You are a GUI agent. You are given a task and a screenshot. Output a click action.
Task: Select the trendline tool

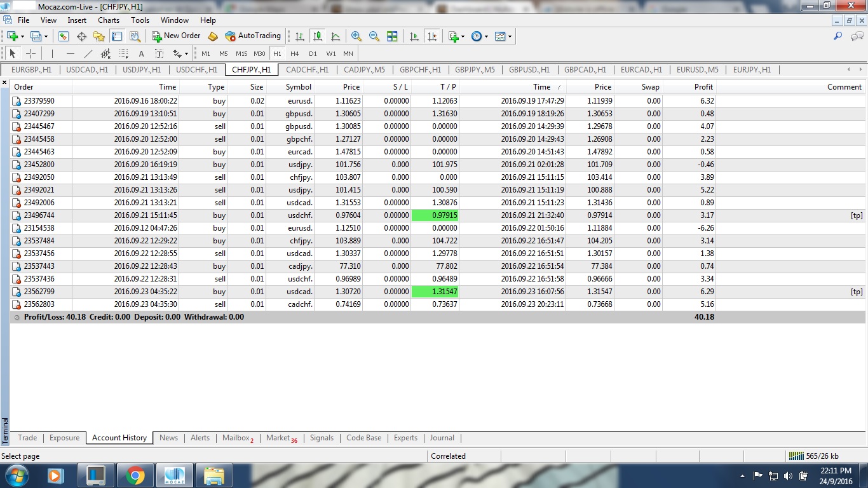pos(88,53)
